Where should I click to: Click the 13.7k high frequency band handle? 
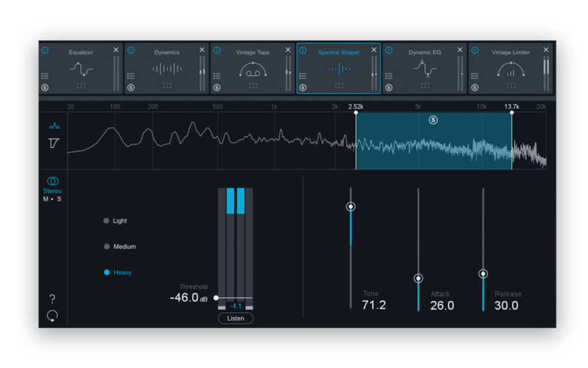point(512,112)
